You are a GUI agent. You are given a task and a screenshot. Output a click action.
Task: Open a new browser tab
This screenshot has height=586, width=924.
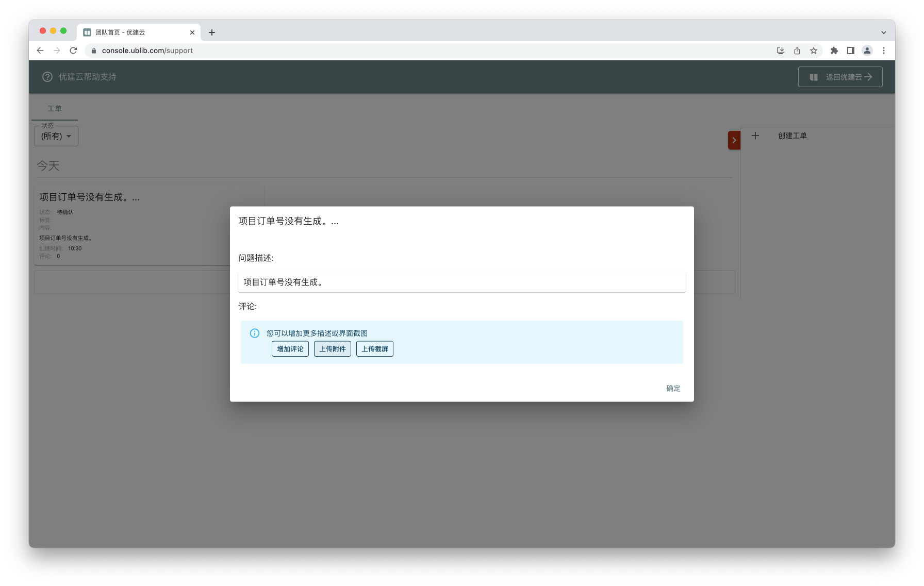click(212, 32)
